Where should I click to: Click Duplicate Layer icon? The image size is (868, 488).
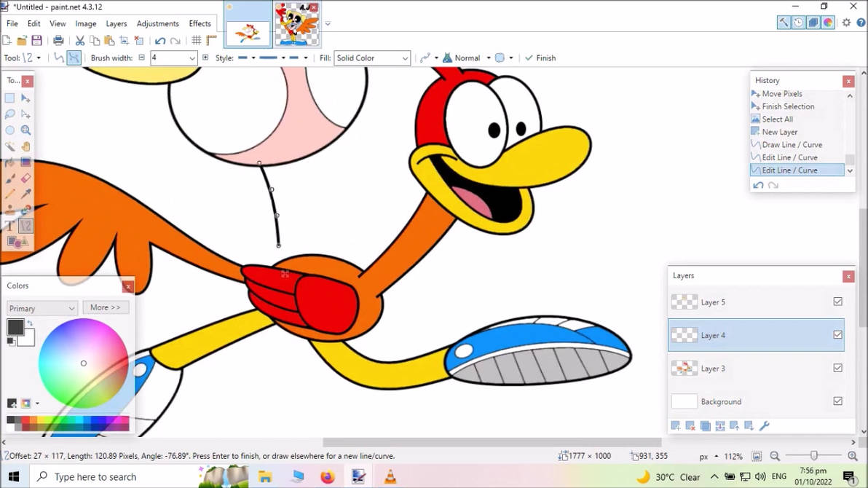[705, 425]
